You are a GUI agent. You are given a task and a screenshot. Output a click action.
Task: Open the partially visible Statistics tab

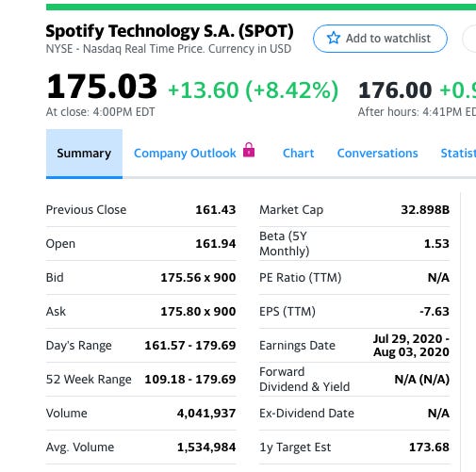click(458, 154)
